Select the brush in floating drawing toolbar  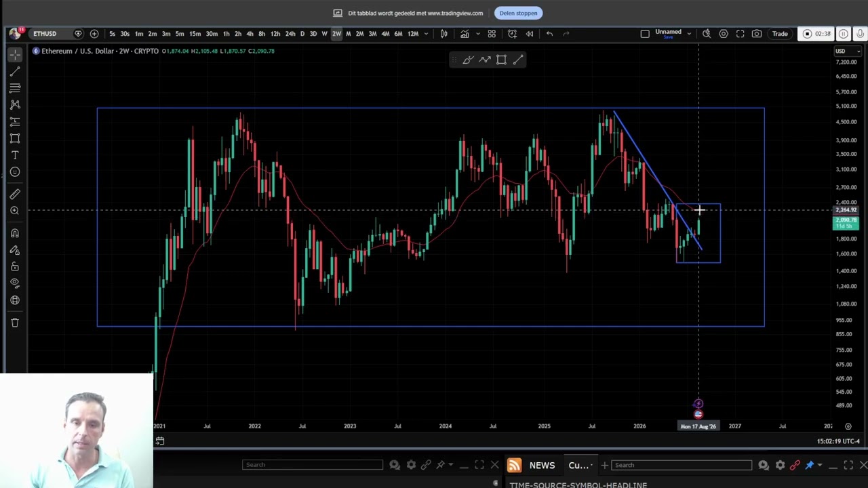tap(468, 60)
